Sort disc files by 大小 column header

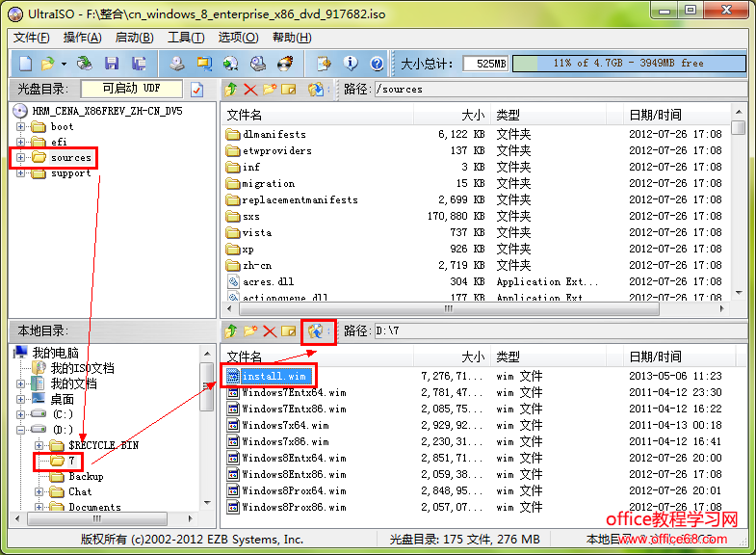(452, 115)
